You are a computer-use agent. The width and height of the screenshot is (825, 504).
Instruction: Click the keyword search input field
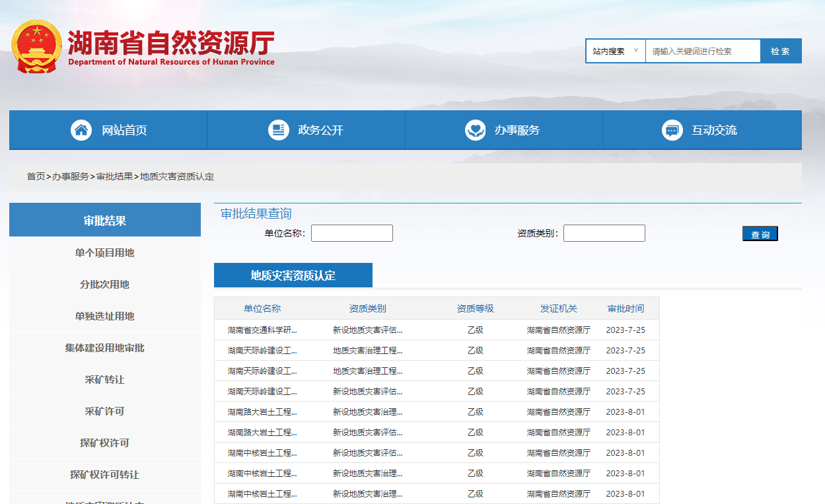[703, 51]
